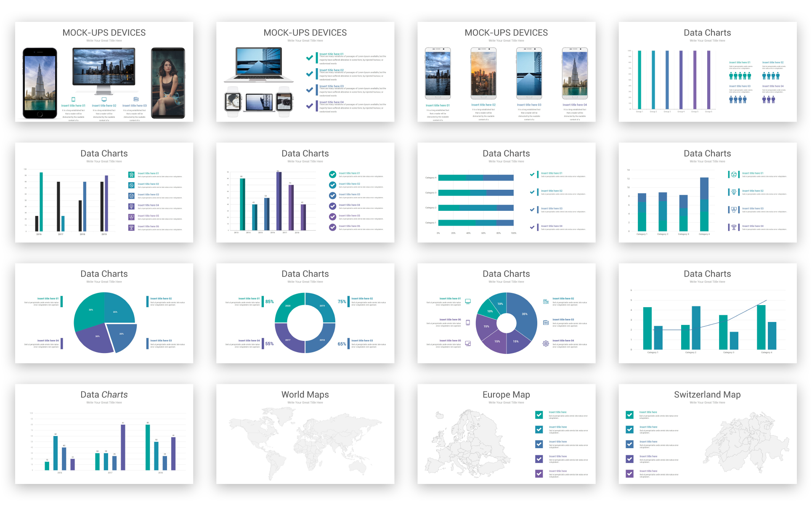This screenshot has height=505, width=812.
Task: Click 'Insert title here 01' beside laptop mockup
Action: click(x=331, y=54)
